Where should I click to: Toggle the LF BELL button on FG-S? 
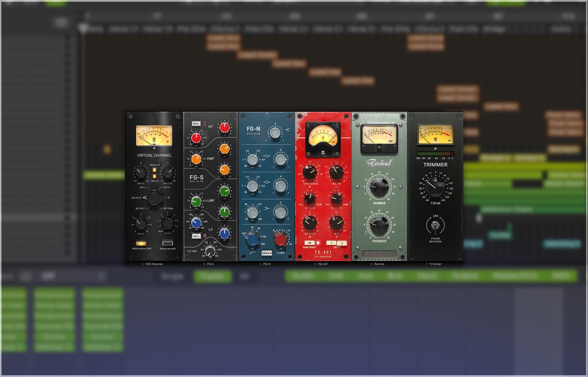pos(196,236)
